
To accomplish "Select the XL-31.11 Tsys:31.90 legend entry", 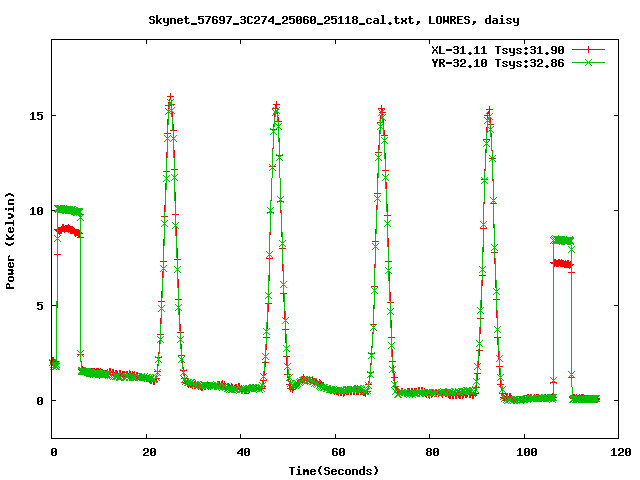I will coord(498,50).
